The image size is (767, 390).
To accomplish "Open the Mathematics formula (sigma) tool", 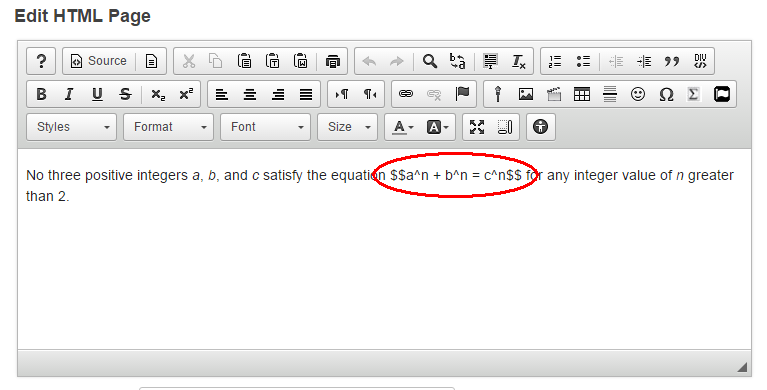I will (693, 94).
